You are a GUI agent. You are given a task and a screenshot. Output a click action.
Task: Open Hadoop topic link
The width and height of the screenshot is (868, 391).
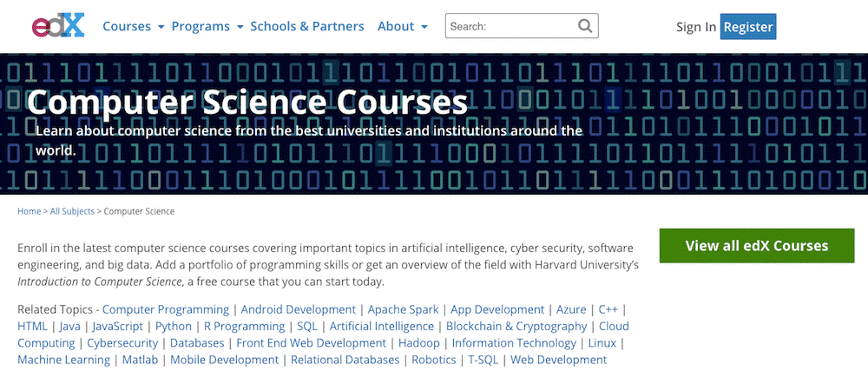(419, 343)
